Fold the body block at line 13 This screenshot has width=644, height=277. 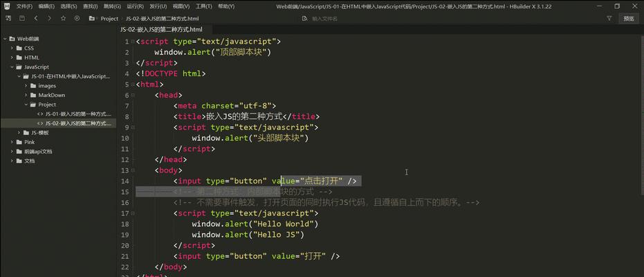(133, 170)
